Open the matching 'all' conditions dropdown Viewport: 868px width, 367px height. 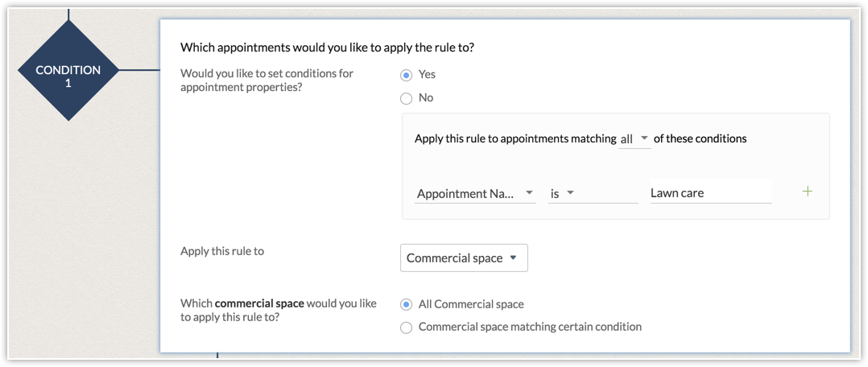[634, 139]
